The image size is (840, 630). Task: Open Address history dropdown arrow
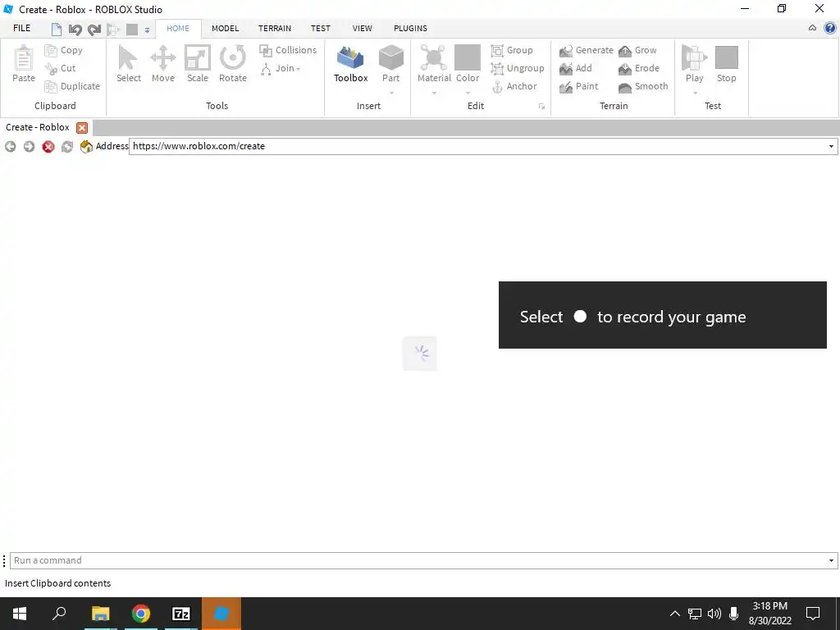[831, 146]
